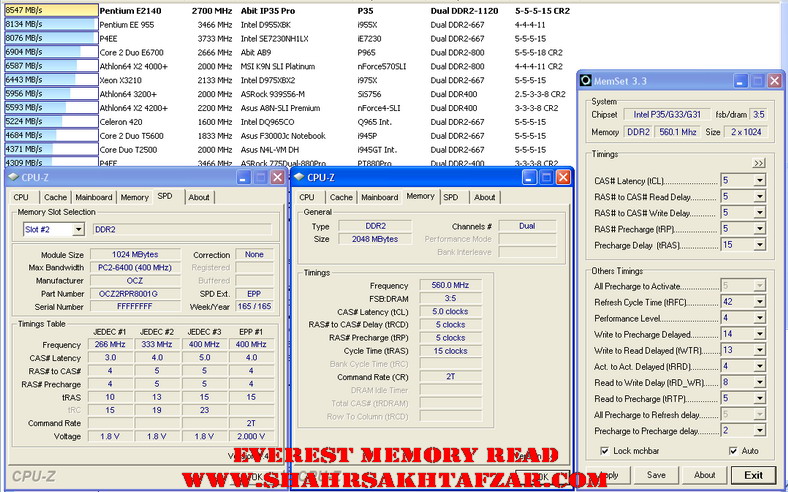
Task: Open the Precharge Delay (tRAS) dropdown
Action: click(x=759, y=245)
